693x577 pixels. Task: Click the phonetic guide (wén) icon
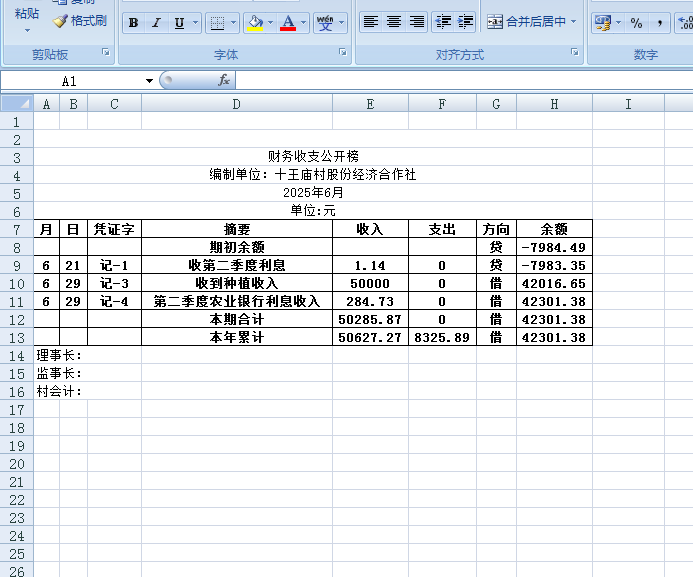[x=324, y=22]
